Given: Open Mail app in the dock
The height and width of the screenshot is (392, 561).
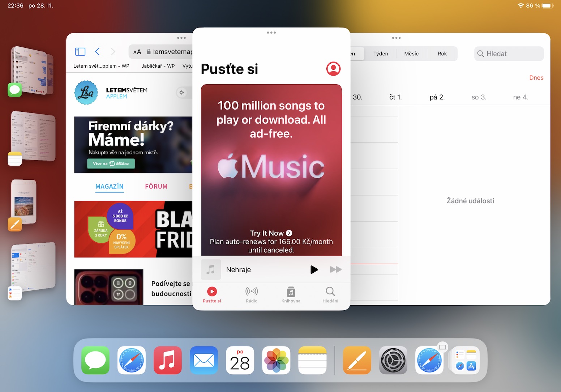Looking at the screenshot, I should coord(204,360).
